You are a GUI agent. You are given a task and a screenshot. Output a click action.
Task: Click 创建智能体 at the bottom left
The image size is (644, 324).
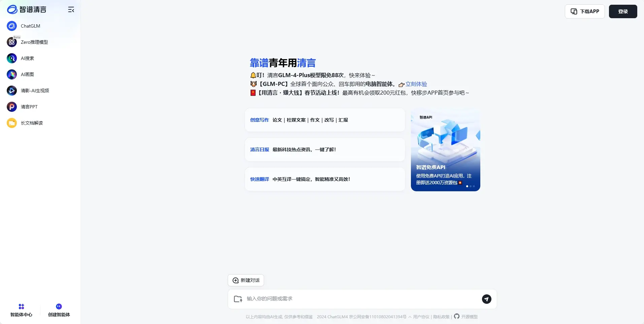point(59,310)
